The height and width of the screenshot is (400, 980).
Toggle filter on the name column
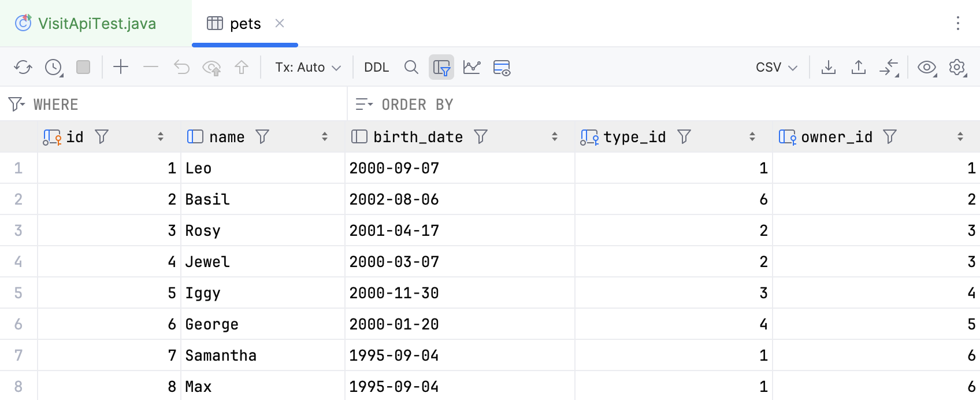point(262,136)
